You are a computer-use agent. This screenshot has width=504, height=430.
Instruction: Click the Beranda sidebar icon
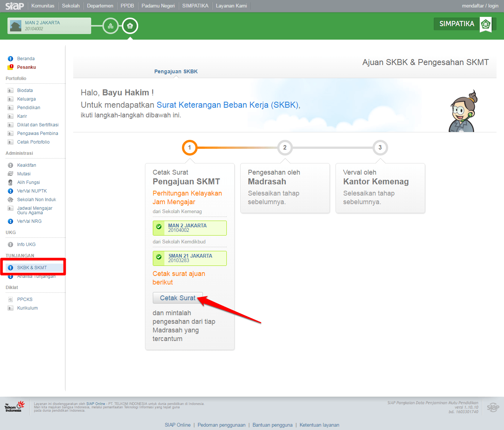pyautogui.click(x=10, y=59)
